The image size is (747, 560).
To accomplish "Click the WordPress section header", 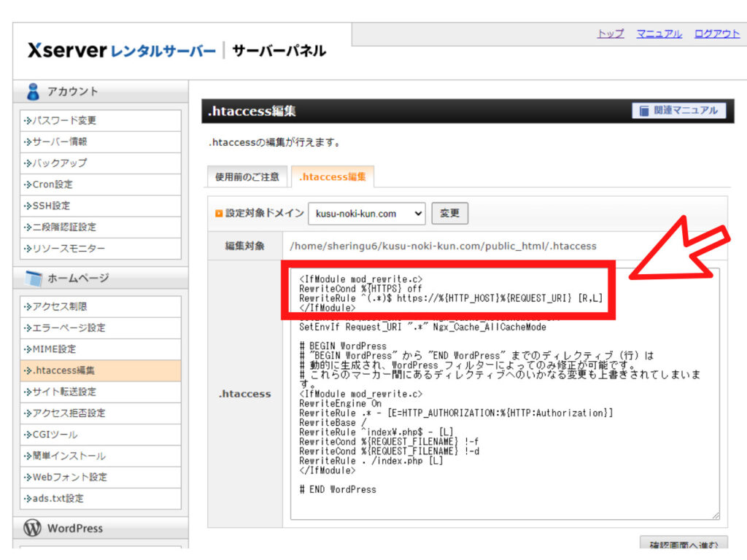I will [x=101, y=528].
